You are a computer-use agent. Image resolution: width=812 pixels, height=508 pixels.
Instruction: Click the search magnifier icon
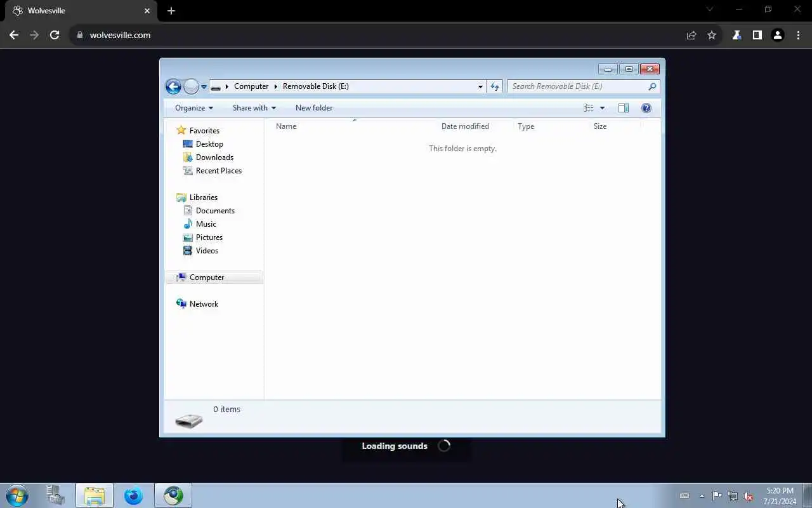click(x=652, y=86)
